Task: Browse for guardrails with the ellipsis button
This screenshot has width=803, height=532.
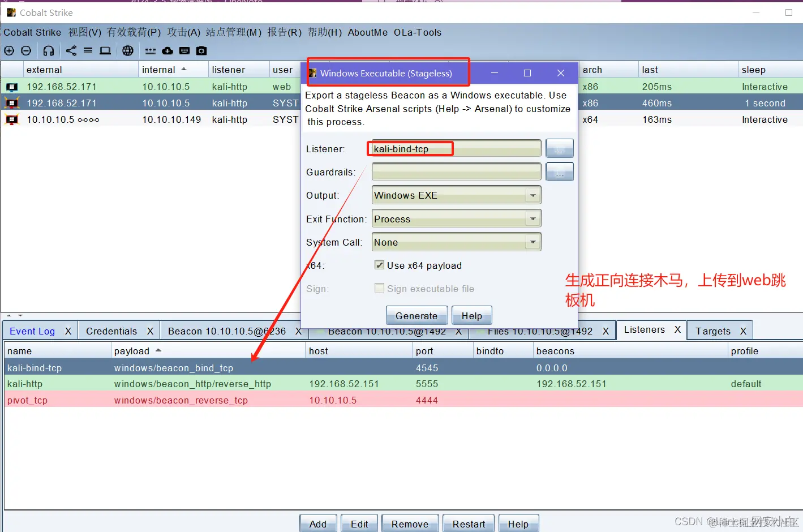Action: click(x=560, y=172)
